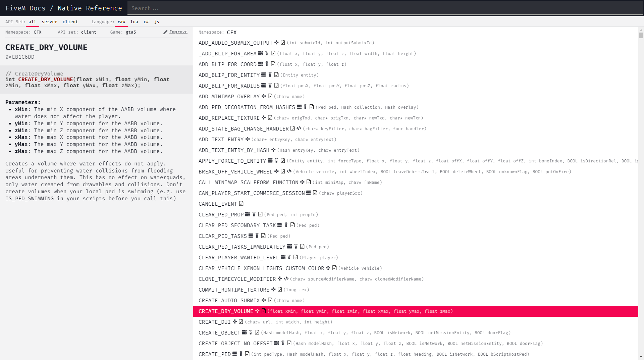Viewport: 644px width, 360px height.
Task: Open CLEAR_PED_TASKS native entry
Action: tap(223, 236)
